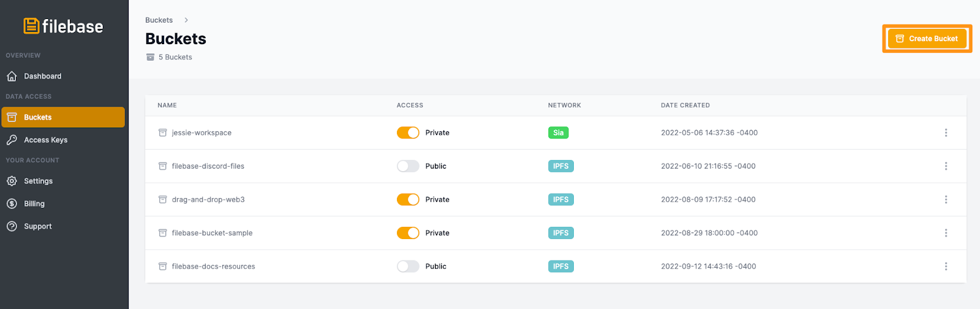Toggle access for filebase-docs-resources bucket
This screenshot has height=309, width=980.
[x=408, y=266]
